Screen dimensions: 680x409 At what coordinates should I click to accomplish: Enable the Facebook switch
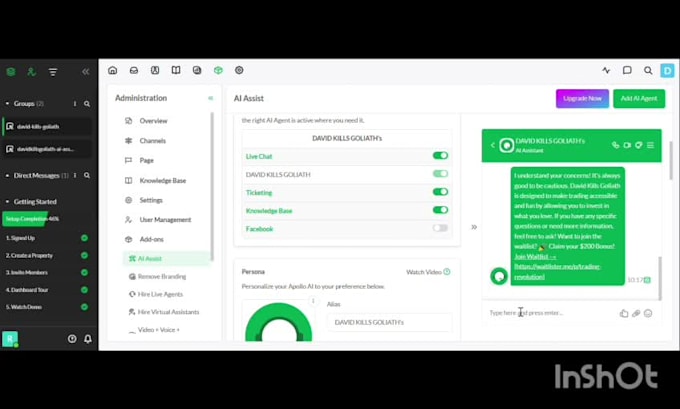(440, 228)
